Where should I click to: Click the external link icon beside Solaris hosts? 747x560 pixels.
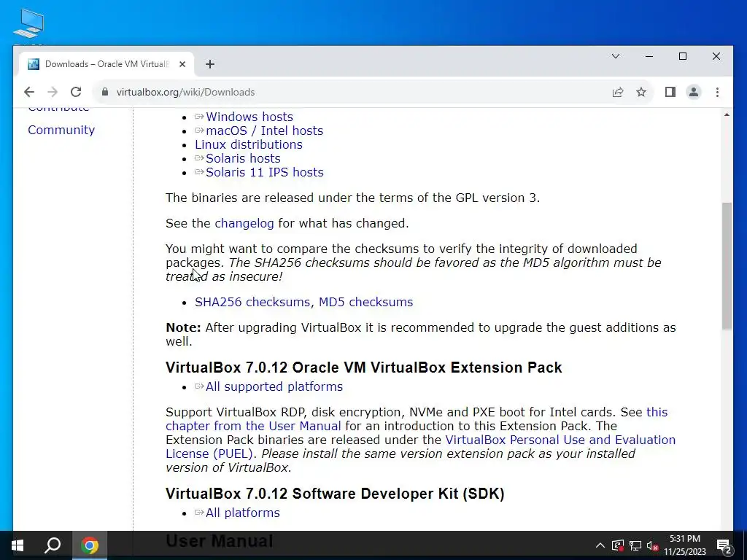199,158
